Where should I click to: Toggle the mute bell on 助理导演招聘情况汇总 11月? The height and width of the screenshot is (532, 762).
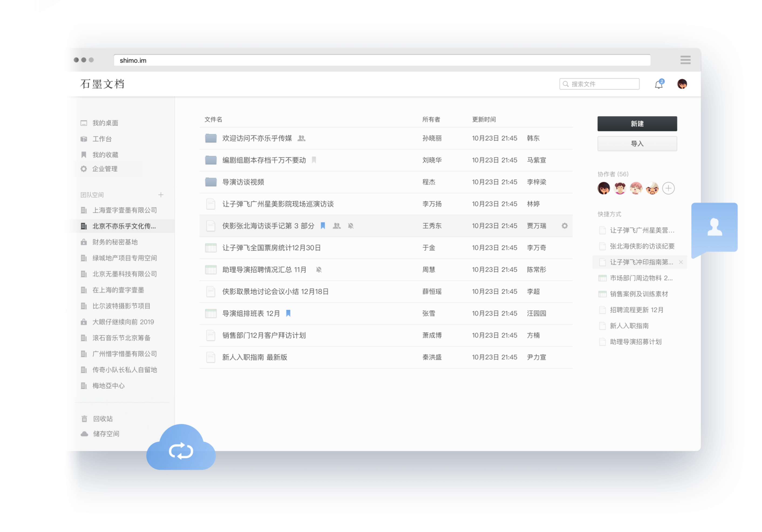(x=319, y=270)
